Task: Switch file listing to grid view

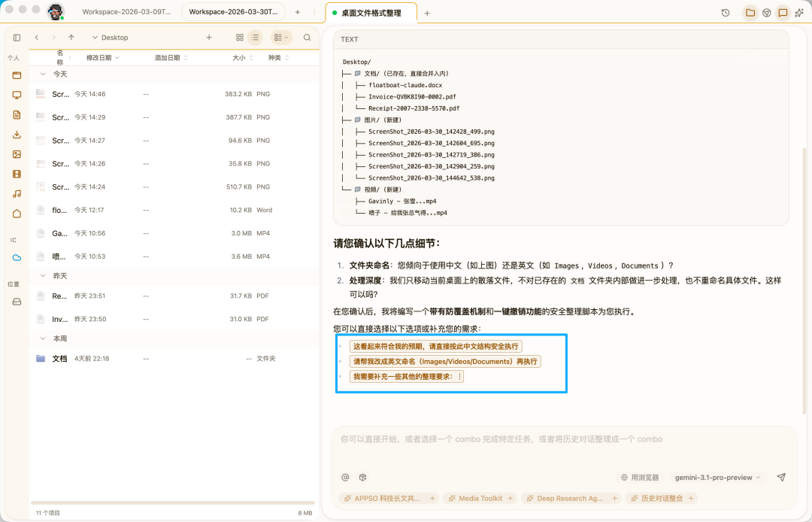Action: point(239,36)
